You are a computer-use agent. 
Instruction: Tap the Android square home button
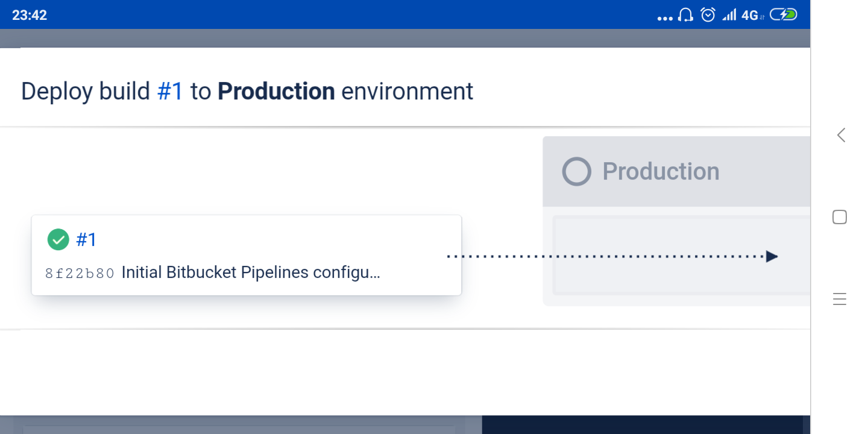pyautogui.click(x=840, y=217)
